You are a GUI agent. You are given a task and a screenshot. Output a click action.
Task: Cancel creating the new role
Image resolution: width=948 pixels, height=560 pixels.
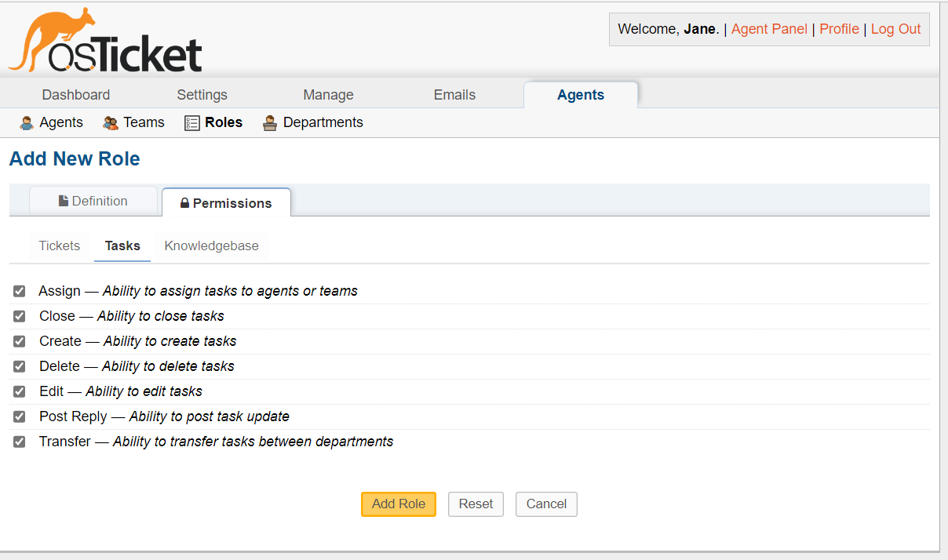[x=545, y=504]
